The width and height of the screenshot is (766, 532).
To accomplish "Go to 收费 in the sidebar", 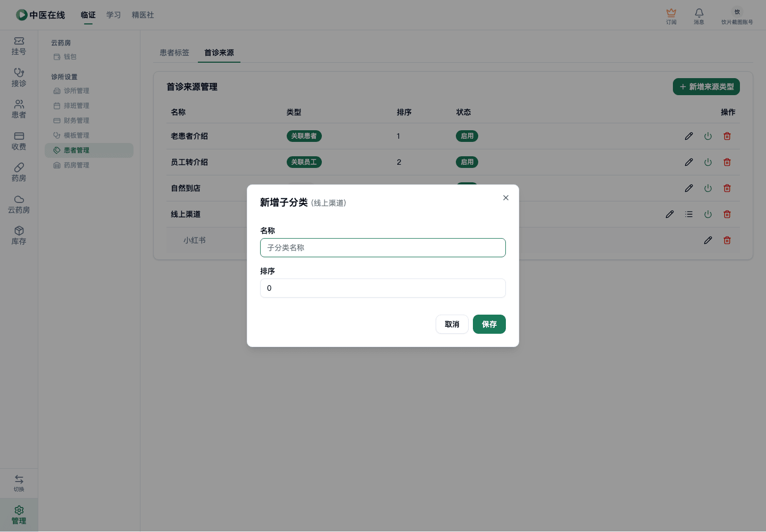I will click(19, 141).
